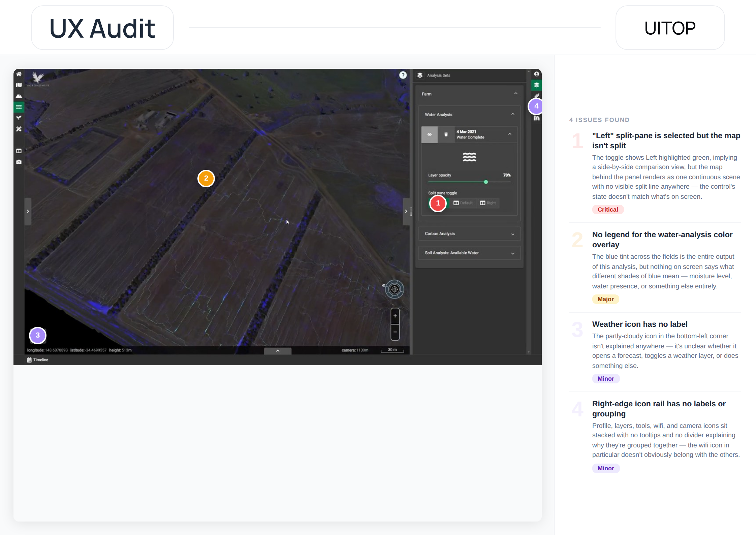
Task: Click the latitude value -34.4699557
Action: 96,350
